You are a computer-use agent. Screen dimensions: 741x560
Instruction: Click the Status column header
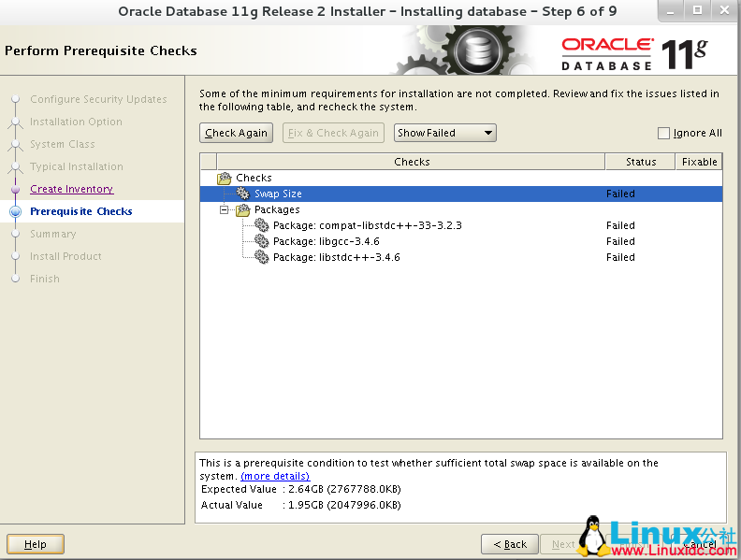pos(640,162)
